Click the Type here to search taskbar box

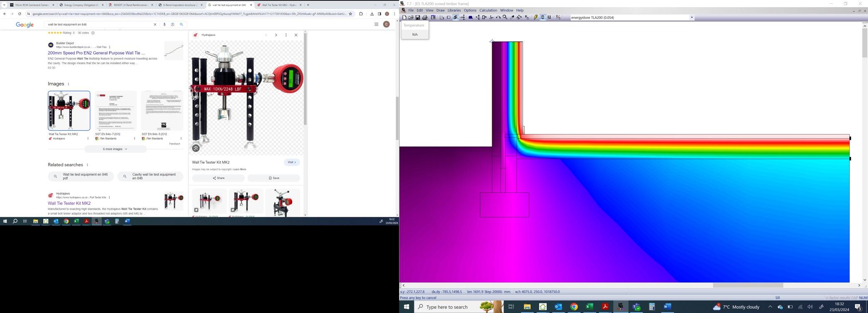pyautogui.click(x=459, y=307)
